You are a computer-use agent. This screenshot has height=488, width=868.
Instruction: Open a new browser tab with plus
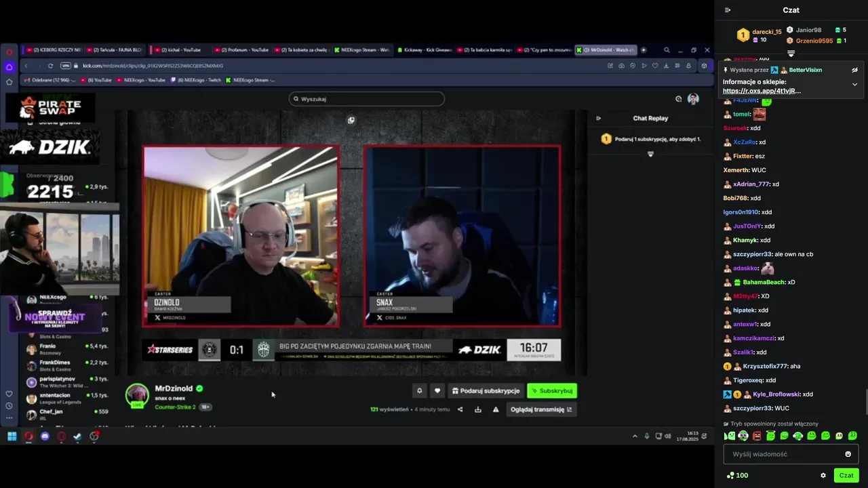coord(644,49)
